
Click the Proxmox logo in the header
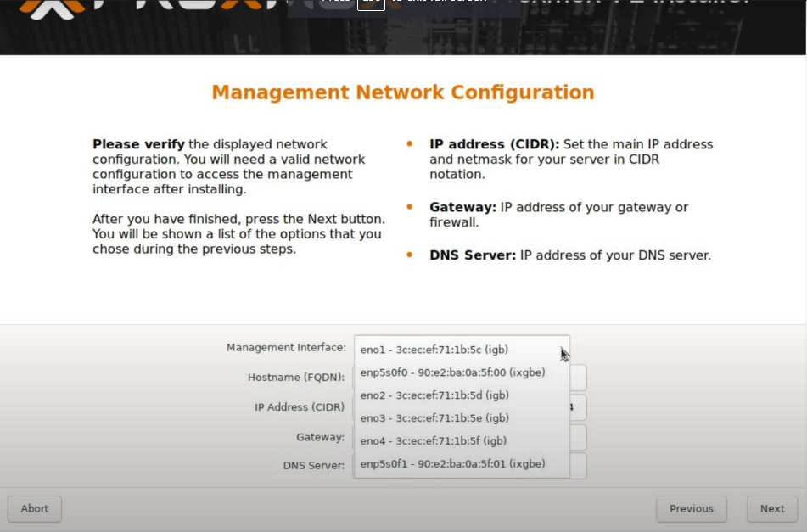(51, 8)
